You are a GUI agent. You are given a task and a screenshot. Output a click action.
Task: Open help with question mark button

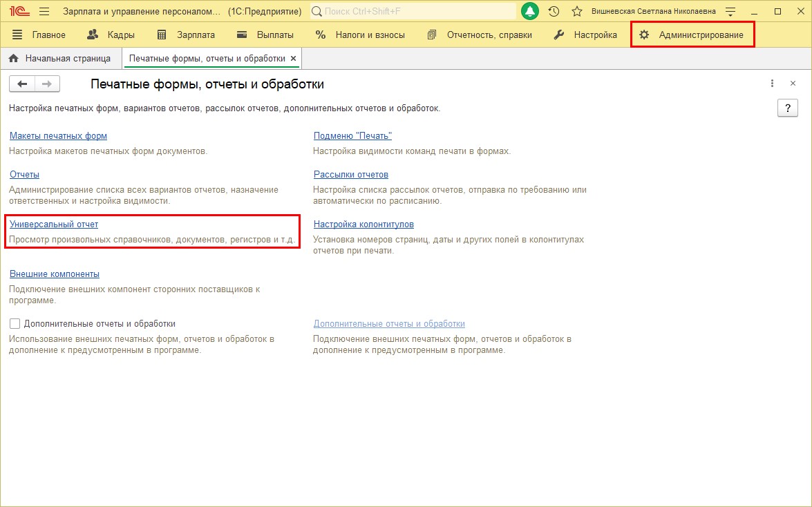788,108
